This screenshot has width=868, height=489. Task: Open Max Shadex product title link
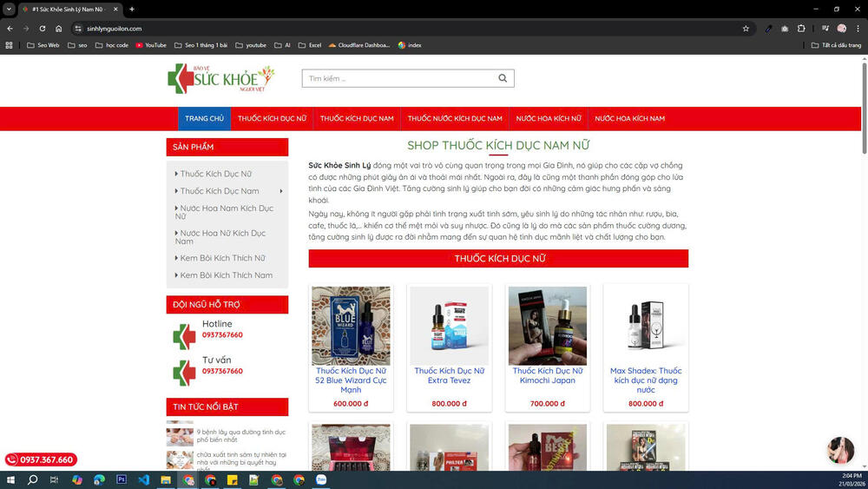(646, 380)
